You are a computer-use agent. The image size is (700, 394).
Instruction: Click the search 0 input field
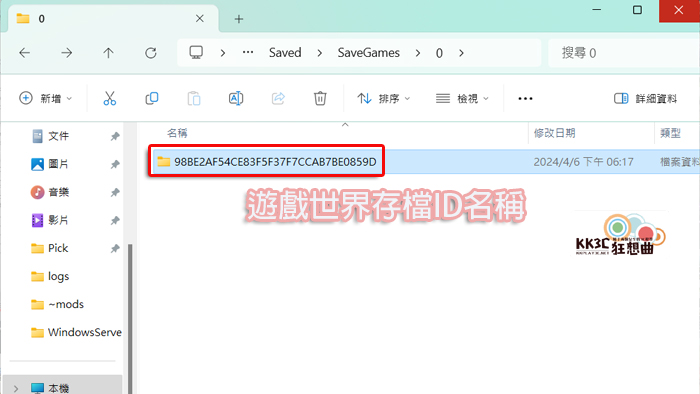pos(624,53)
